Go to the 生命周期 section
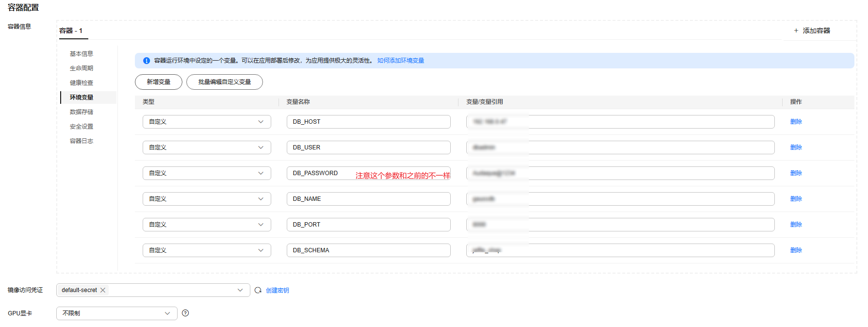Screen dimensions: 868x327 click(82, 68)
